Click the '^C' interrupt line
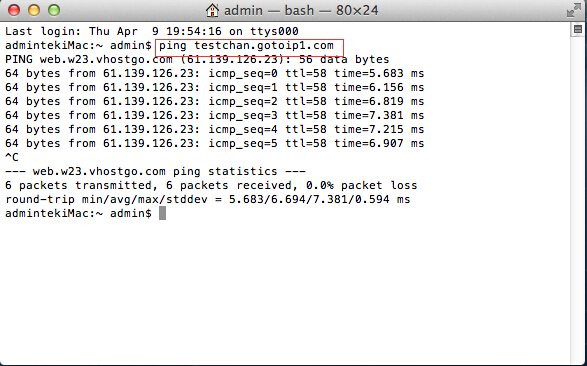 [12, 157]
